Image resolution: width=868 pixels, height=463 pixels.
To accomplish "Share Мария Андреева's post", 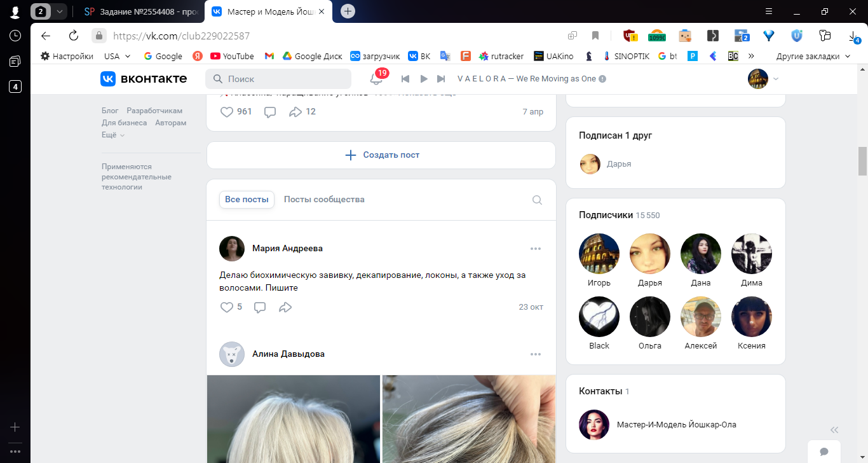I will click(285, 307).
